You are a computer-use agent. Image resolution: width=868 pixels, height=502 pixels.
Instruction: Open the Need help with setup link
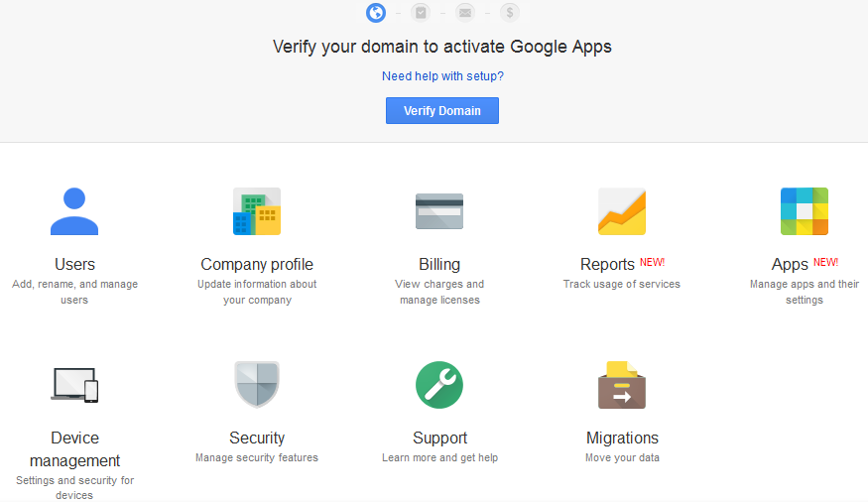pyautogui.click(x=442, y=75)
